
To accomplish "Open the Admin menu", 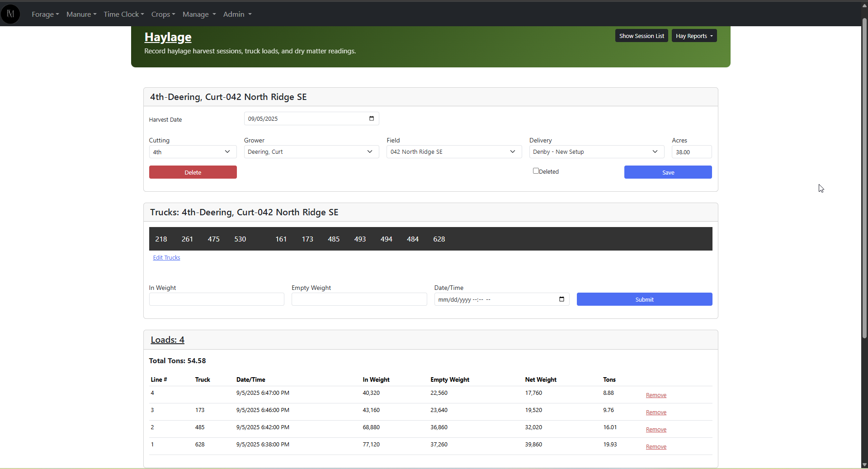I will pos(237,14).
